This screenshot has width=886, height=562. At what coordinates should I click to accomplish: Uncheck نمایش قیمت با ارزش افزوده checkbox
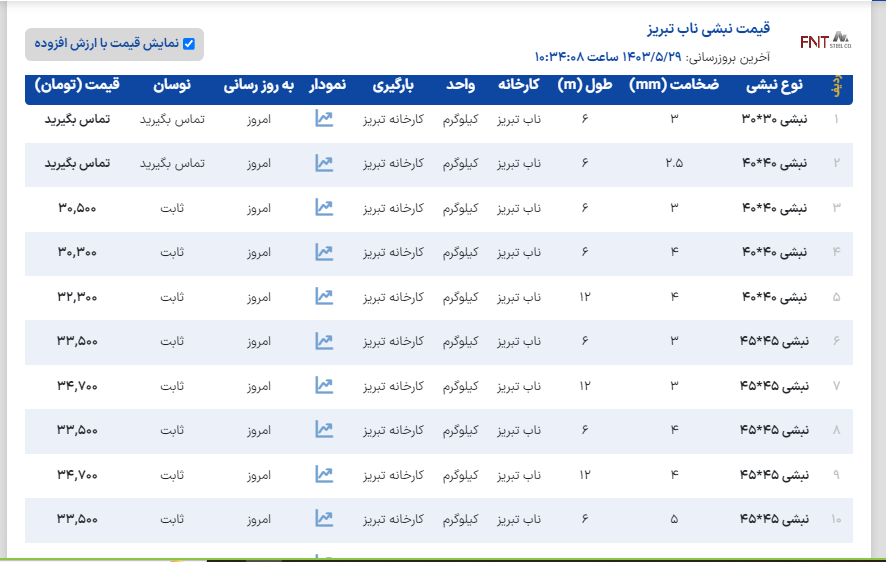tap(189, 44)
